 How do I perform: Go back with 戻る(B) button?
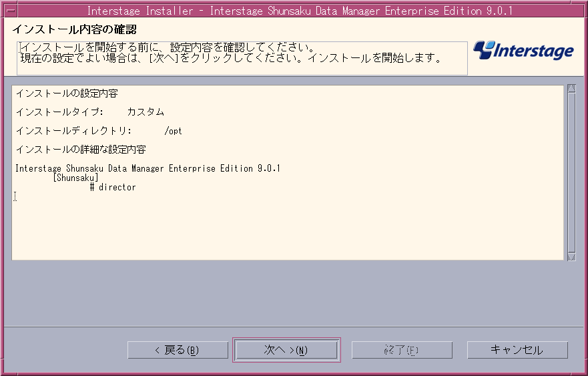[x=178, y=350]
